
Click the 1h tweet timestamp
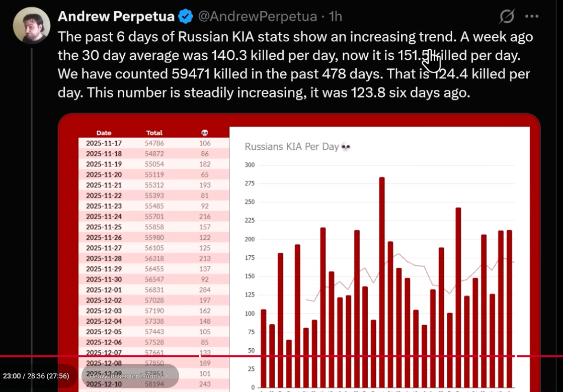[336, 17]
